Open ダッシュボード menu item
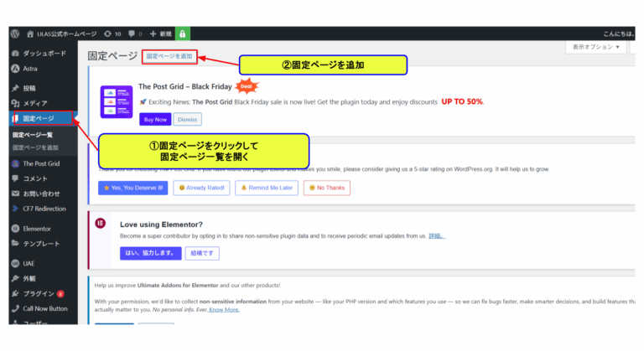 click(x=44, y=54)
